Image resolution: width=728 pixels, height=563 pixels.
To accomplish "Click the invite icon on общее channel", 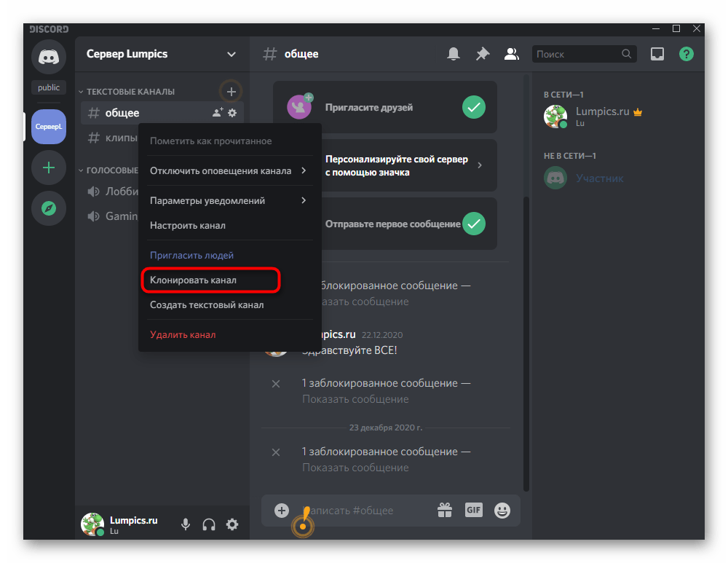I will [x=218, y=112].
